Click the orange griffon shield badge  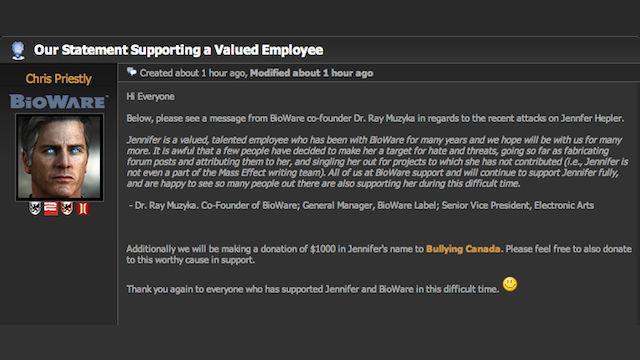pos(67,209)
